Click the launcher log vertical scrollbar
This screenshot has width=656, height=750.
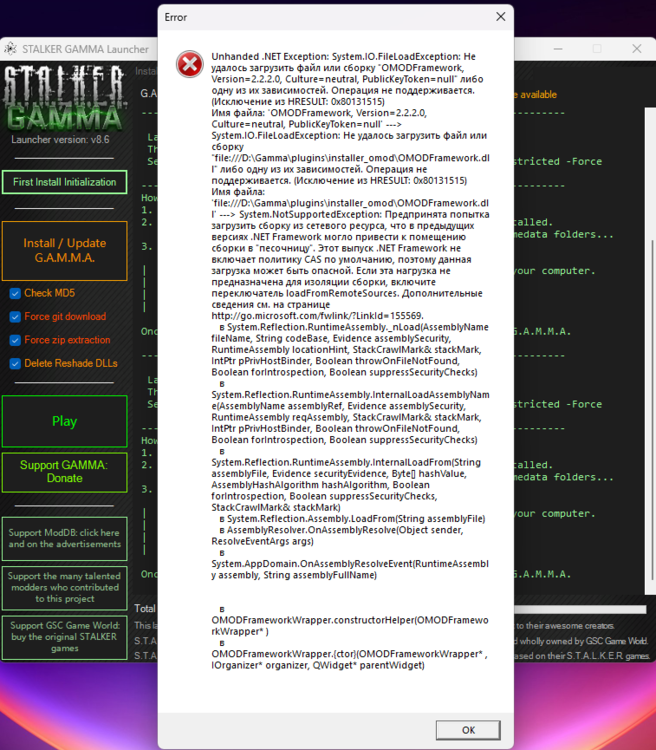click(x=650, y=352)
